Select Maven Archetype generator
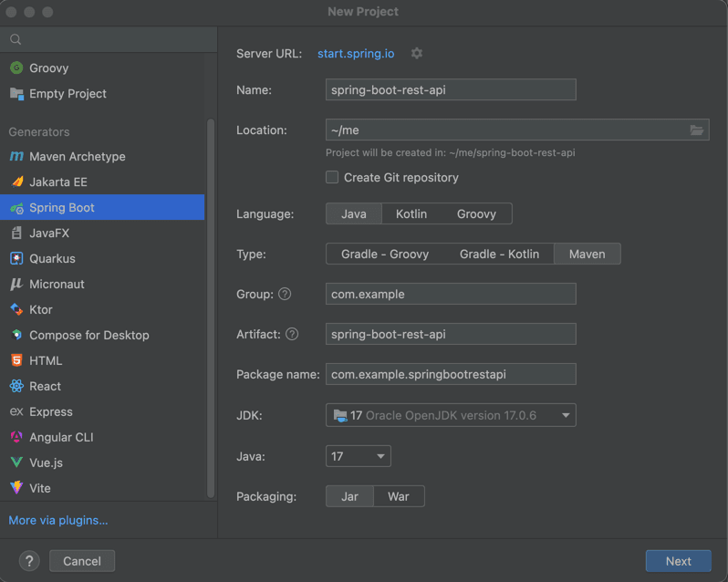The height and width of the screenshot is (582, 728). pos(102,156)
